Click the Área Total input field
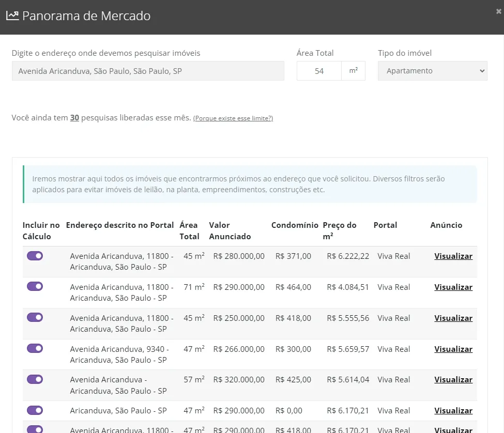Image resolution: width=504 pixels, height=433 pixels. tap(319, 71)
